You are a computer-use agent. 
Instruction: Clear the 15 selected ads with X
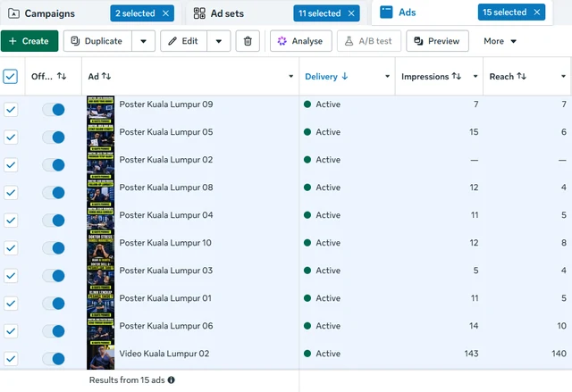[x=537, y=12]
